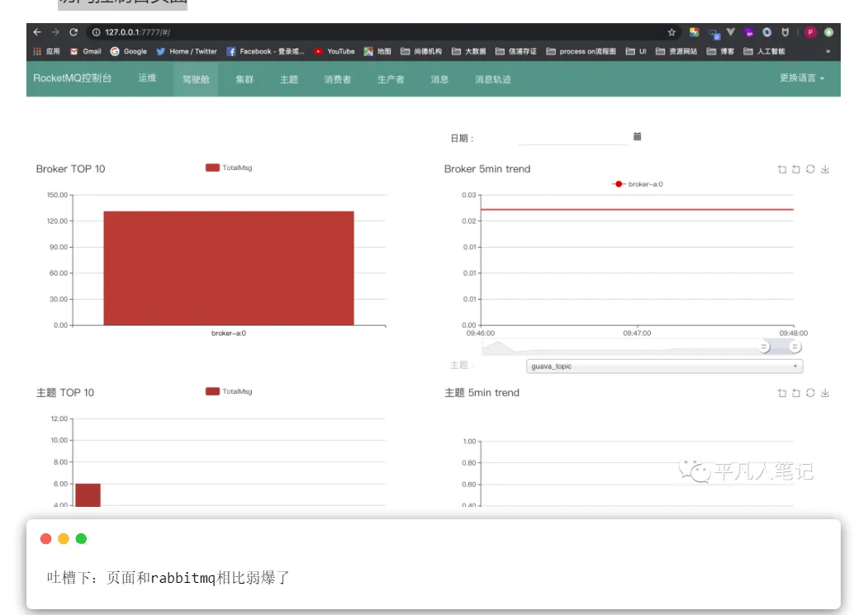Click the data zoom slider track under Broker trend
The width and height of the screenshot is (868, 615).
tap(638, 347)
